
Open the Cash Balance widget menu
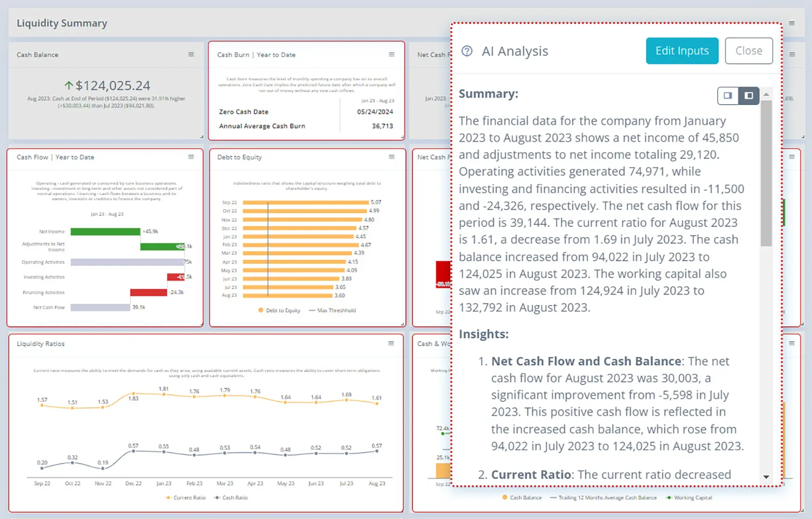coord(191,54)
